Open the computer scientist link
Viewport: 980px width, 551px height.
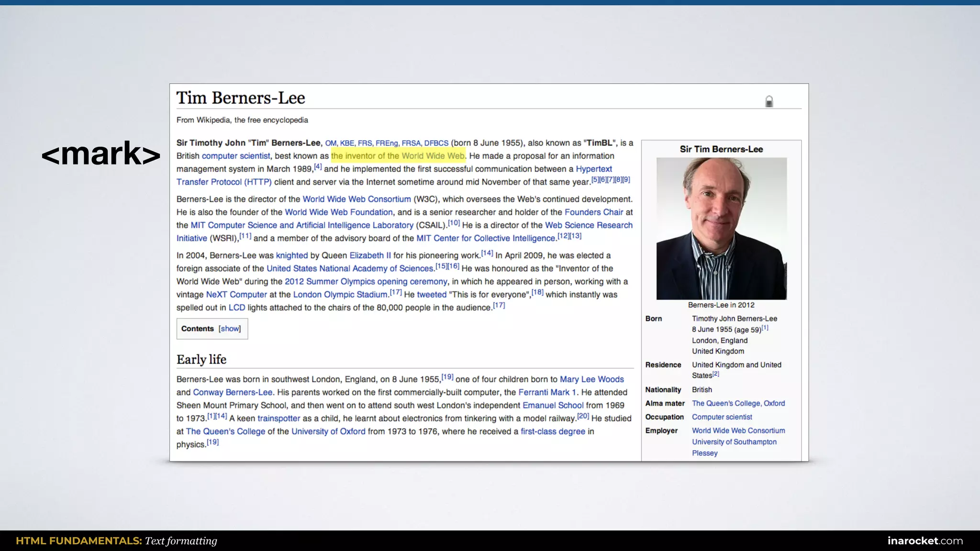(236, 156)
